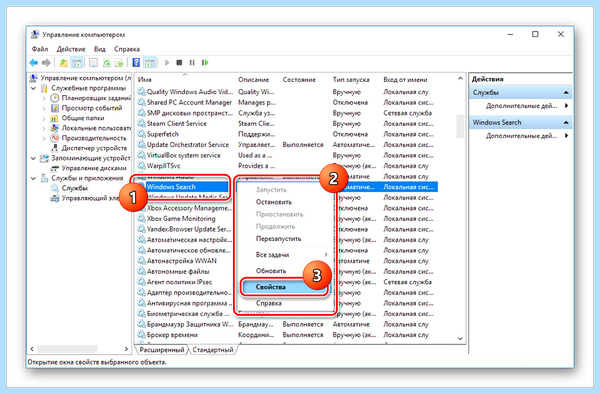The image size is (600, 394).
Task: Collapse the Windows Search section in Действия pane
Action: click(x=566, y=122)
